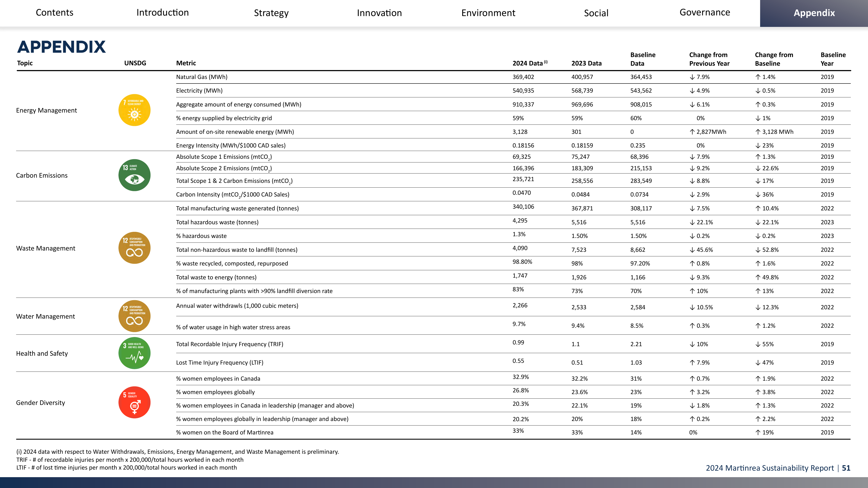The height and width of the screenshot is (488, 868).
Task: Click the down arrow beside 7.9% for Natural Gas
Action: [x=692, y=77]
